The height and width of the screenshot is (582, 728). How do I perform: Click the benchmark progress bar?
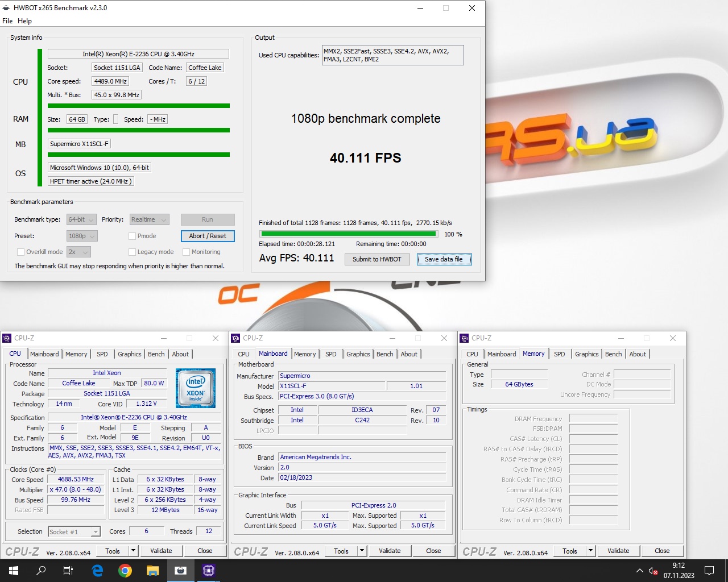tap(349, 234)
